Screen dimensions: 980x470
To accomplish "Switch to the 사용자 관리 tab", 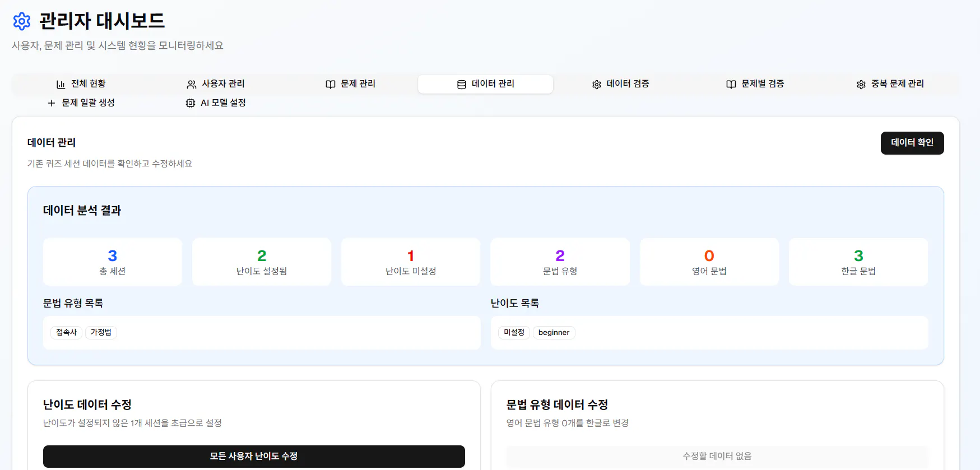I will pos(216,84).
